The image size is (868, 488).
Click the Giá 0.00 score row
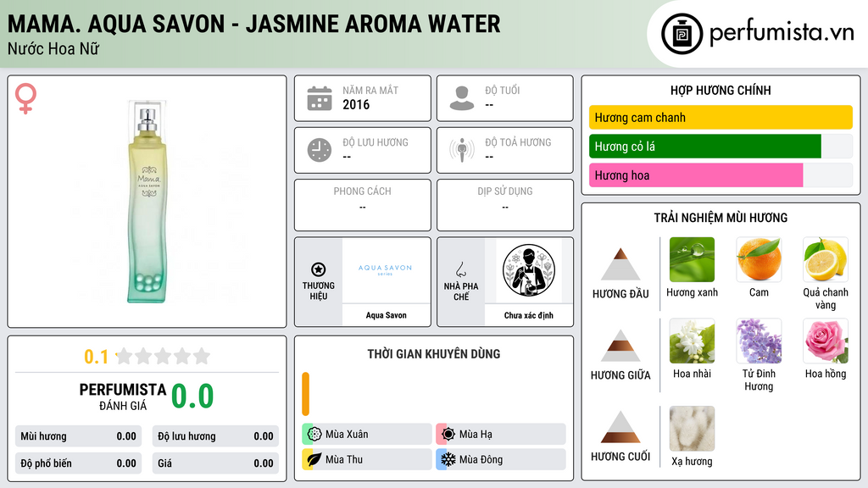pos(215,463)
